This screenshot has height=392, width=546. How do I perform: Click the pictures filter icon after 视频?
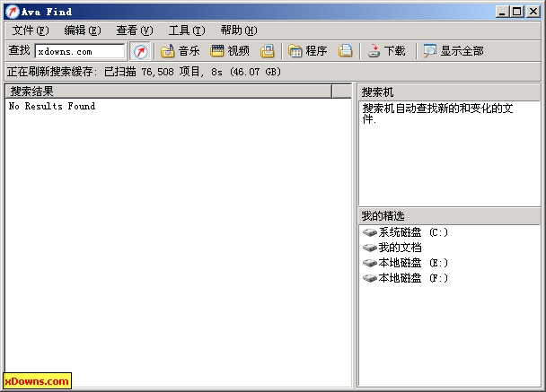pos(268,51)
